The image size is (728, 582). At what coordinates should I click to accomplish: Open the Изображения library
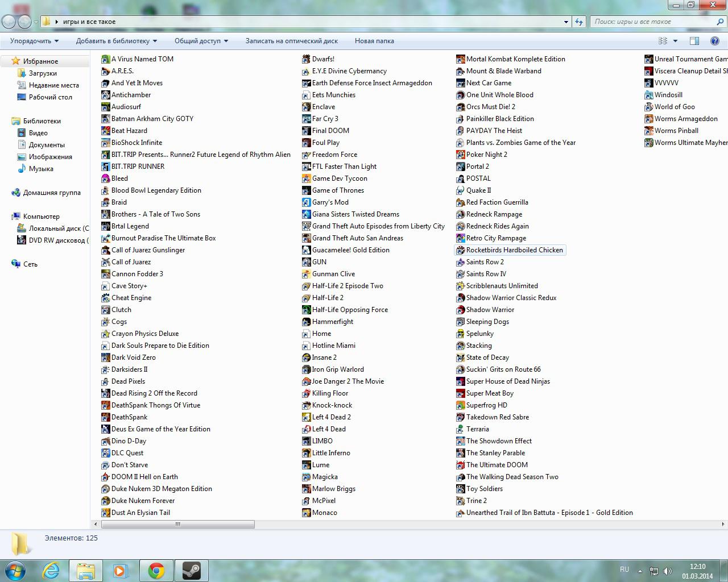point(50,157)
